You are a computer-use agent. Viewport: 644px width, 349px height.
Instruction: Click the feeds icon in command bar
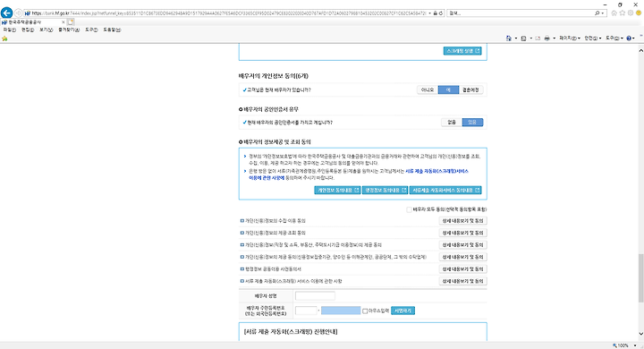click(x=523, y=38)
